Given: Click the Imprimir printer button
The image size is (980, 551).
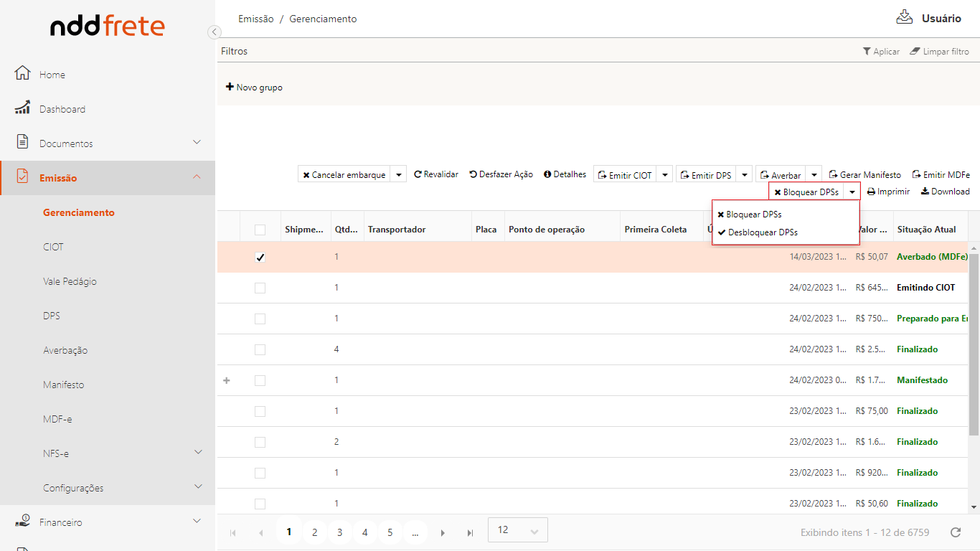Looking at the screenshot, I should (x=888, y=192).
